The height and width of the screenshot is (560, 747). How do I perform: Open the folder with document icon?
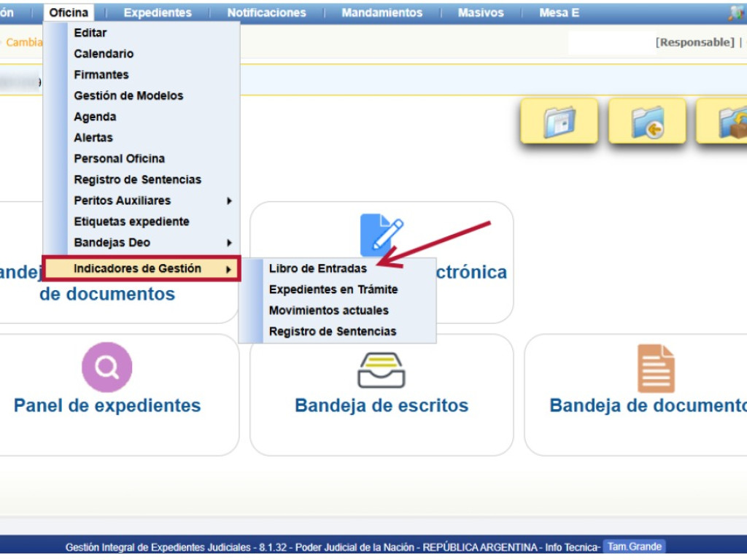(559, 122)
